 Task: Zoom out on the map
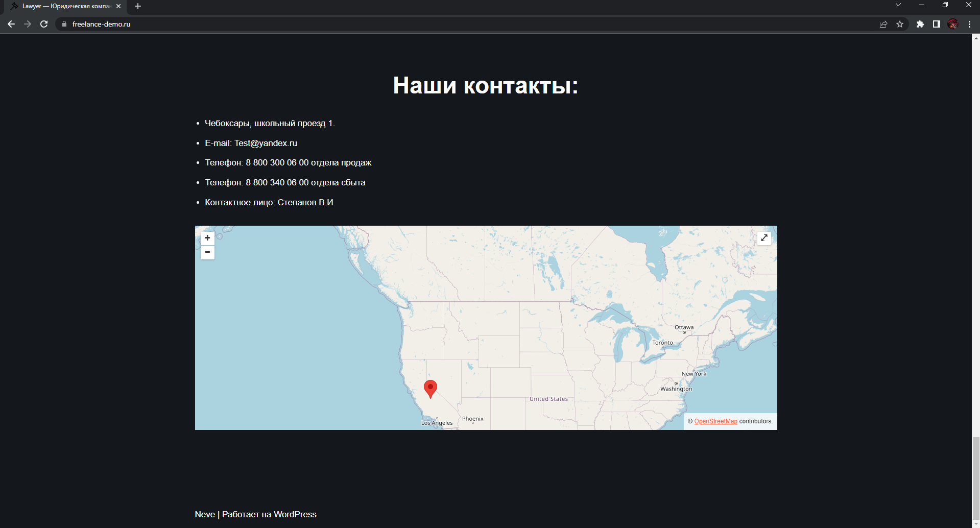(x=207, y=252)
